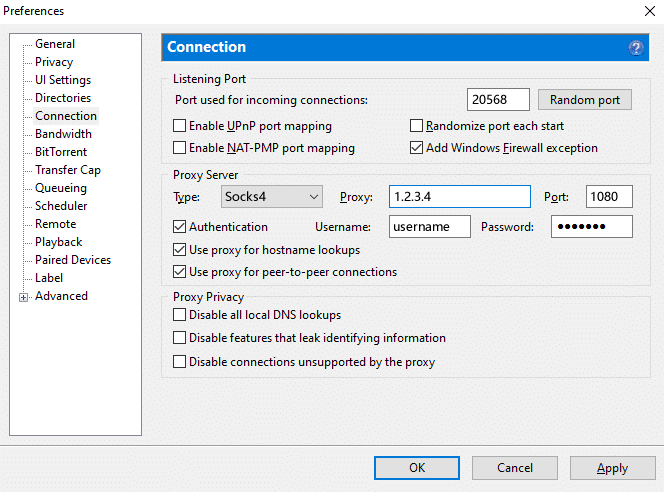The width and height of the screenshot is (664, 492).
Task: Select General in the preferences tree
Action: (x=55, y=44)
